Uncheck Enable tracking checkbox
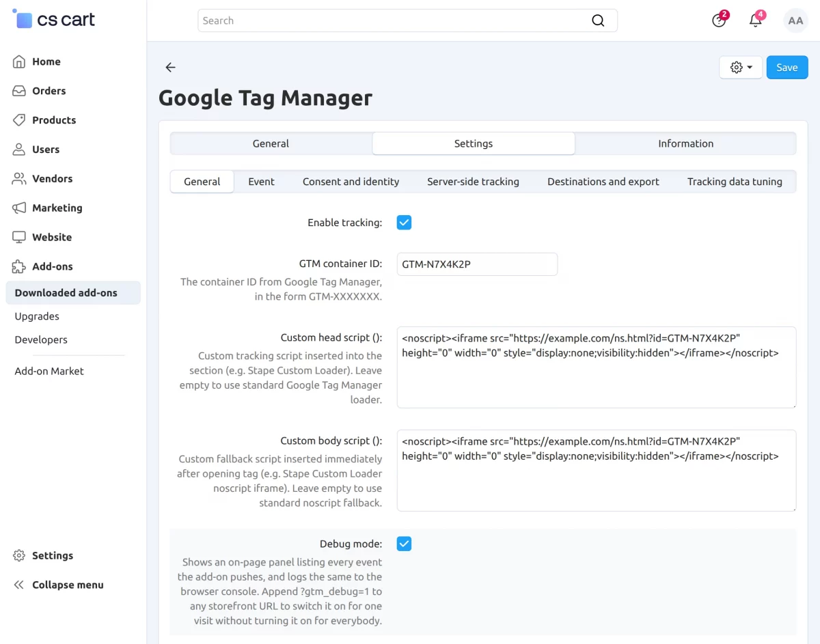This screenshot has height=644, width=820. tap(405, 223)
